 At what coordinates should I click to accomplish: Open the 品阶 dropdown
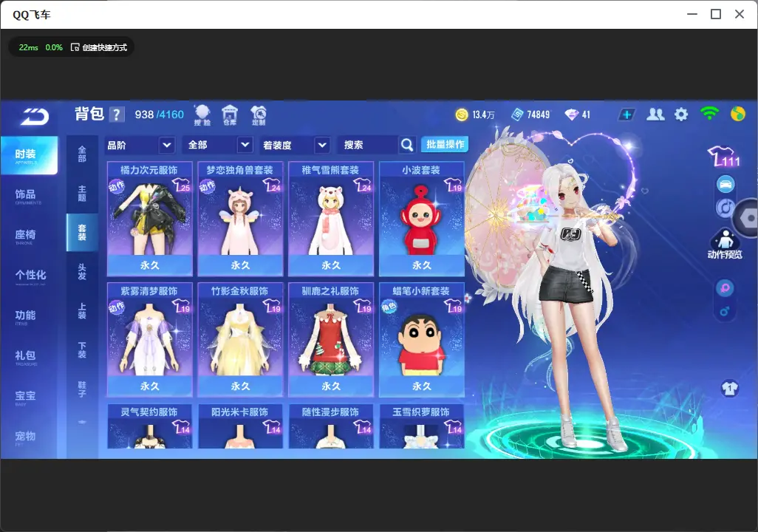click(140, 145)
